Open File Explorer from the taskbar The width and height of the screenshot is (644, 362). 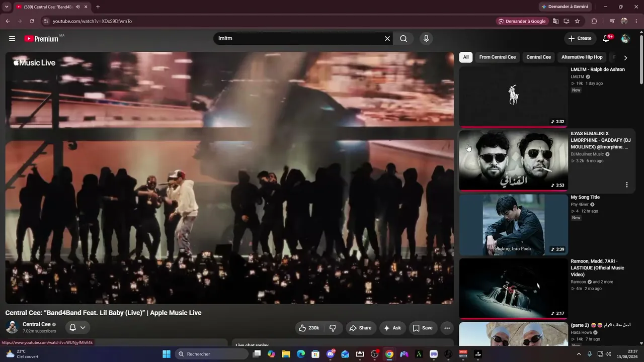pos(286,354)
